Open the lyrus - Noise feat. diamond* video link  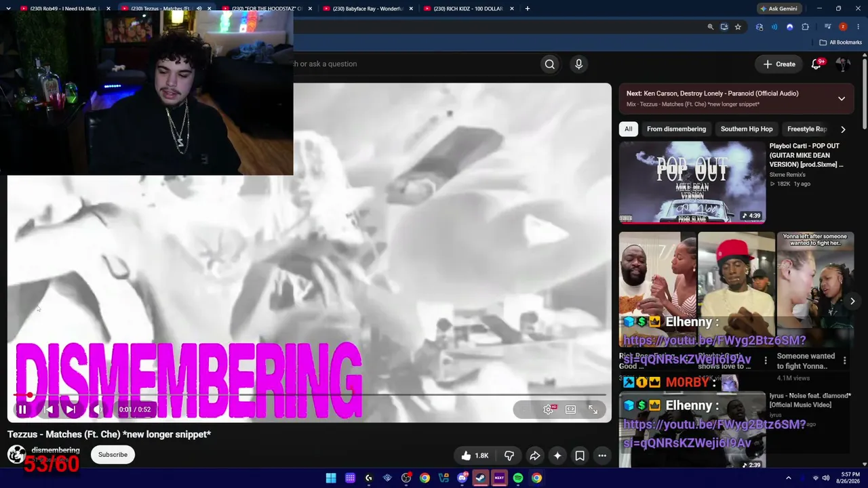810,400
